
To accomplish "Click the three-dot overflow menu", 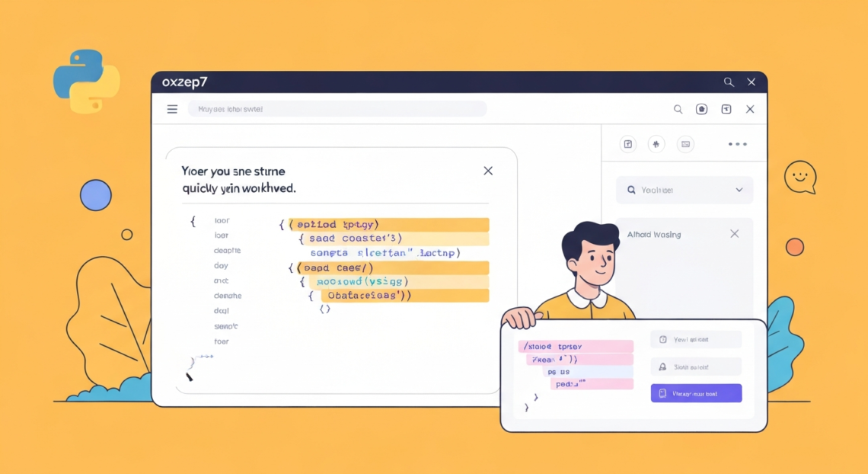I will [x=736, y=143].
